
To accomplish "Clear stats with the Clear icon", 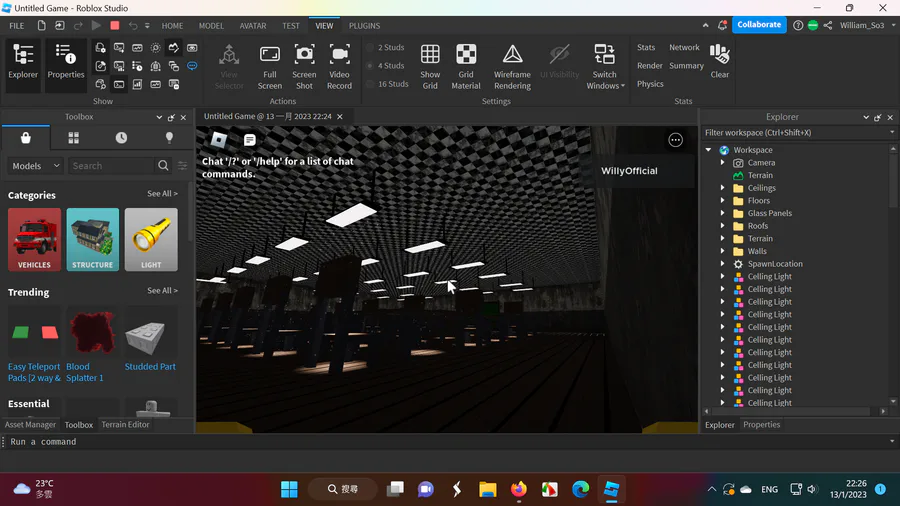I will coord(719,61).
